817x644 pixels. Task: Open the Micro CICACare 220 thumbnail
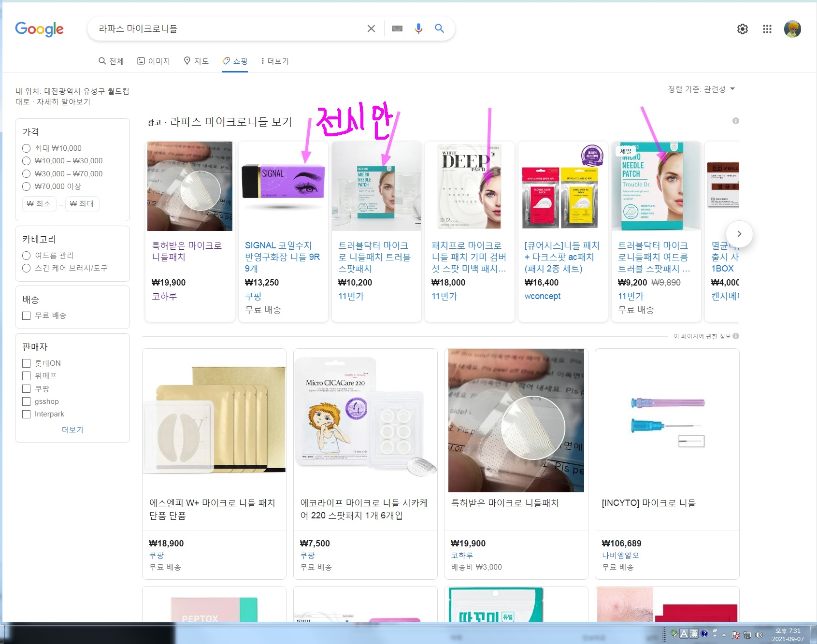click(x=365, y=420)
